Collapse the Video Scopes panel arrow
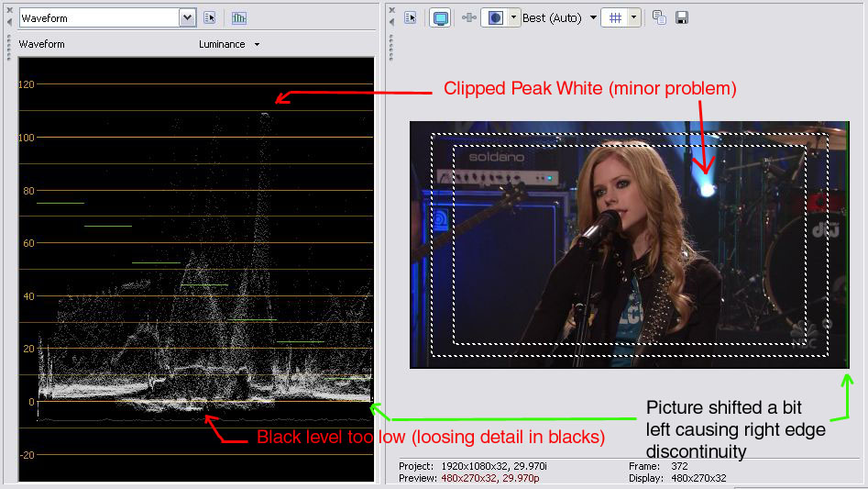 (9, 22)
